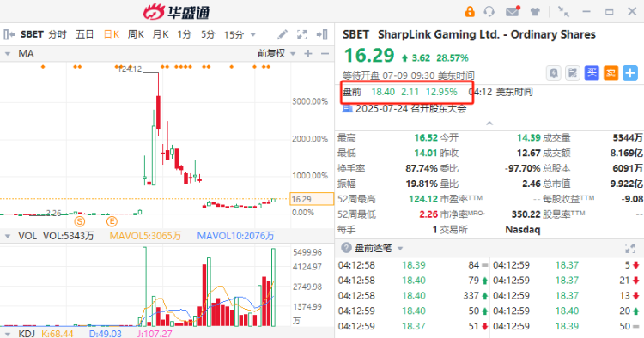Open the skin theme shirt icon
This screenshot has height=338, width=644.
535,11
